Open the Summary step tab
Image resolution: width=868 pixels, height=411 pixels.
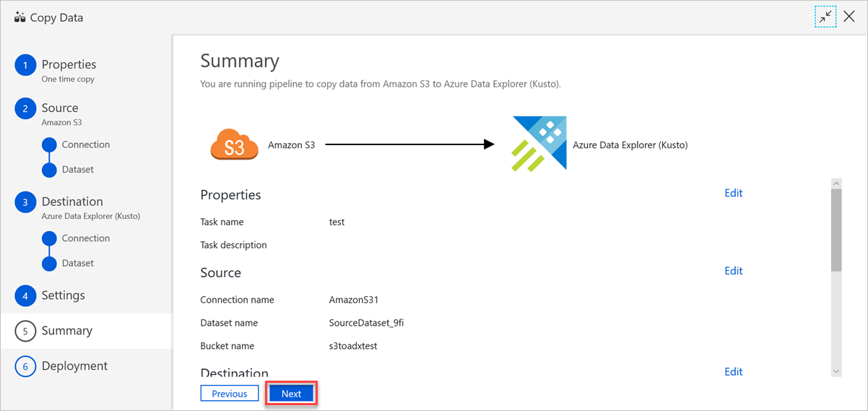click(86, 331)
